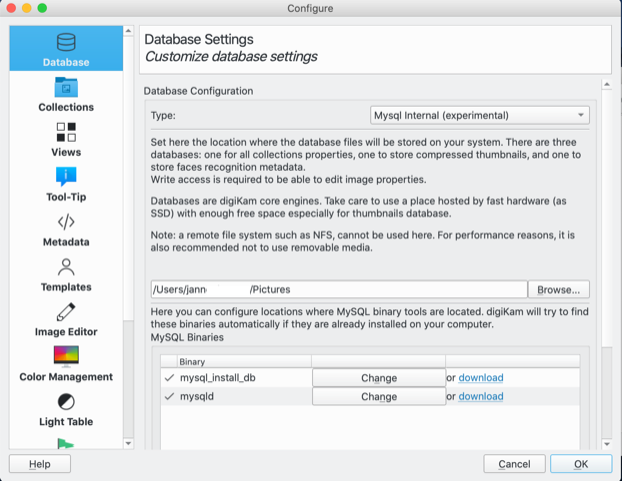The width and height of the screenshot is (622, 481).
Task: Click Browse to choose database folder
Action: (x=558, y=290)
